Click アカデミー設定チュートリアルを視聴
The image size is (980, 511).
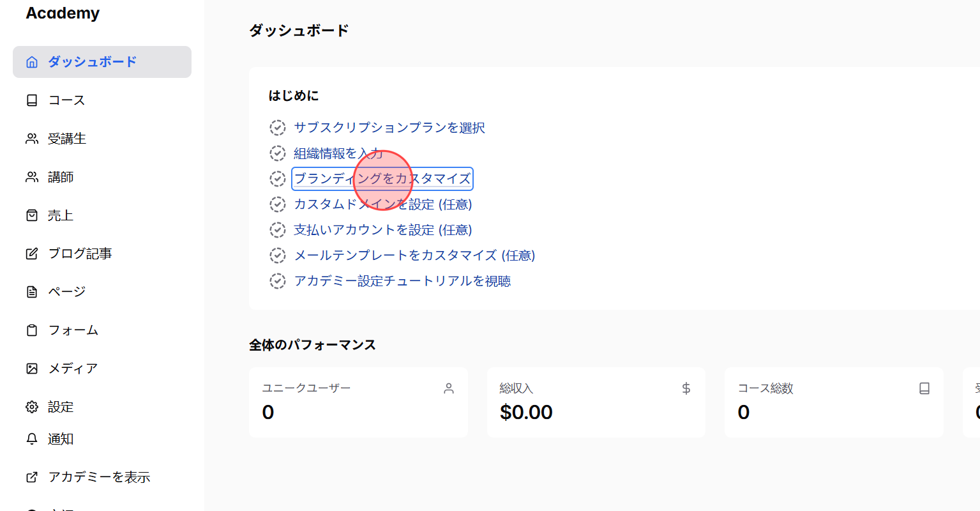point(402,281)
